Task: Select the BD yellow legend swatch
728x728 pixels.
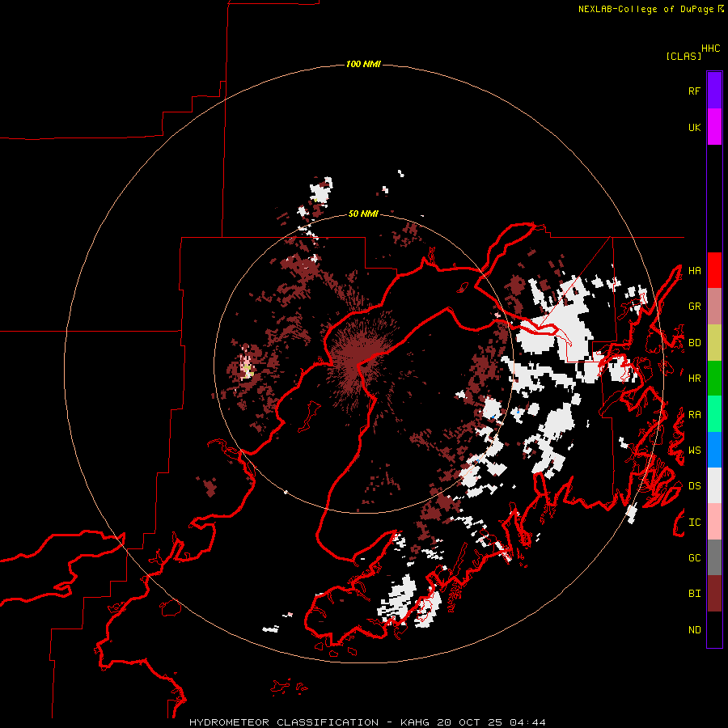Action: pyautogui.click(x=714, y=342)
